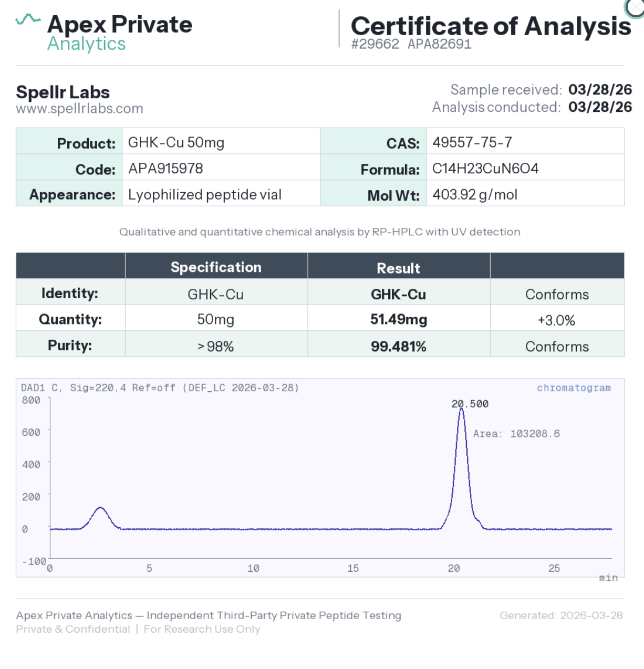Open the www.spellrlabs.com website link

79,109
